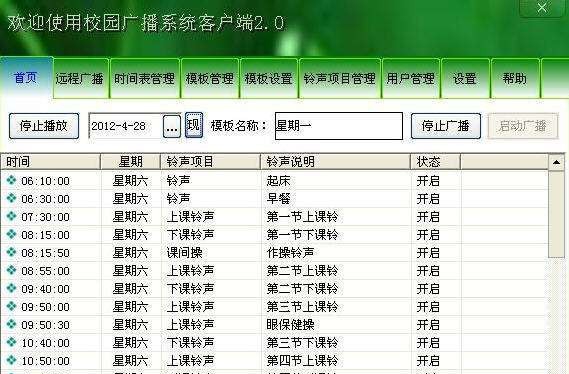The width and height of the screenshot is (569, 374).
Task: Select the 06:30:00 time cell
Action: click(x=45, y=199)
